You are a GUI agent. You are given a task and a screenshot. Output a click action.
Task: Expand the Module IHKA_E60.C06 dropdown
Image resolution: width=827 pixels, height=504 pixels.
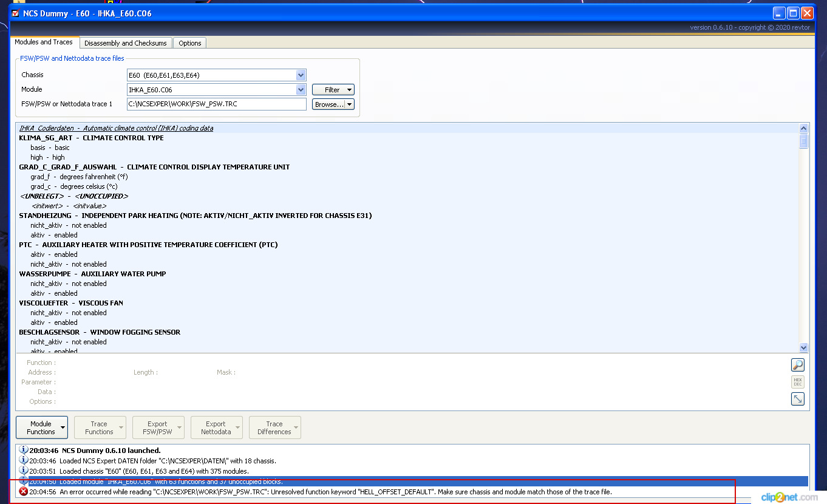[x=301, y=90]
